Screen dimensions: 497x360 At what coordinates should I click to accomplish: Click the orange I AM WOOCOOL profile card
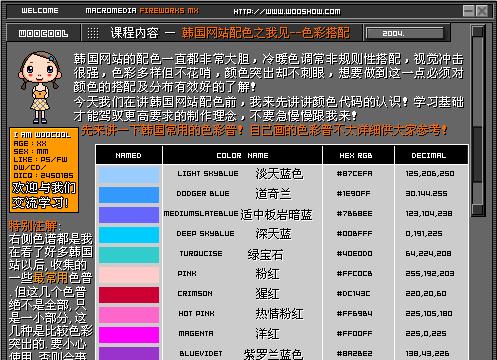(x=44, y=170)
